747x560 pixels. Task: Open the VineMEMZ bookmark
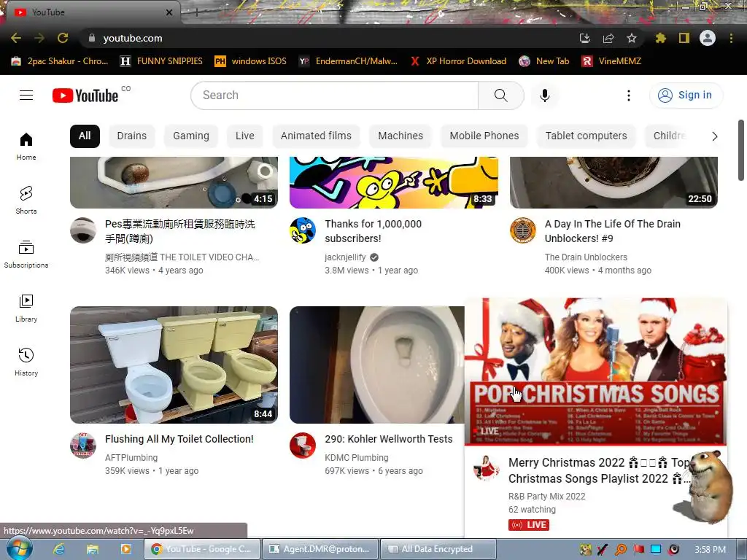(x=612, y=61)
